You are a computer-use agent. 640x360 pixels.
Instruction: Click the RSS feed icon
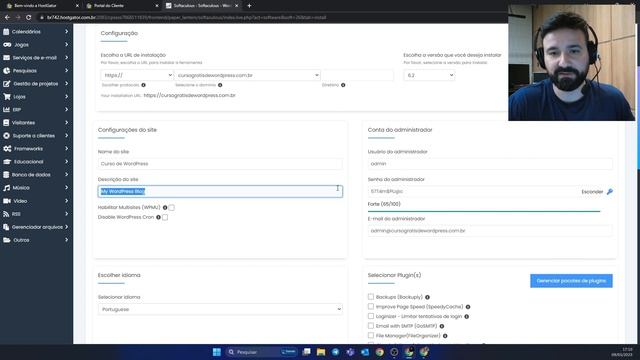coord(6,214)
